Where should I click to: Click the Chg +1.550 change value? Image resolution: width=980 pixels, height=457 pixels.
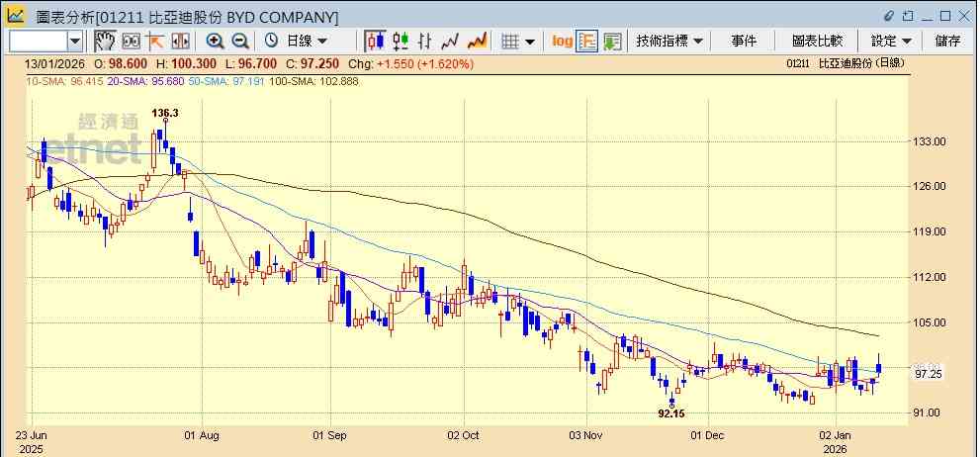[x=410, y=63]
